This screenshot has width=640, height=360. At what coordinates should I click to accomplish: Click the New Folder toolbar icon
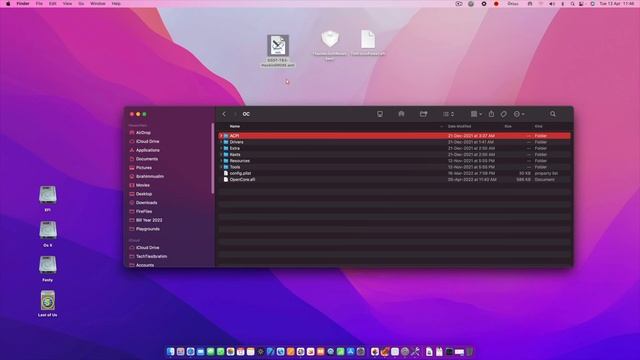pyautogui.click(x=423, y=114)
